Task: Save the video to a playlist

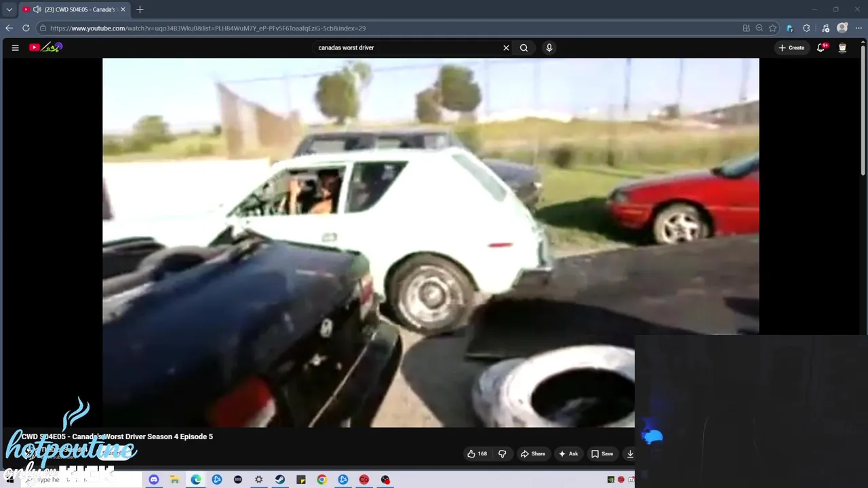Action: pos(601,454)
